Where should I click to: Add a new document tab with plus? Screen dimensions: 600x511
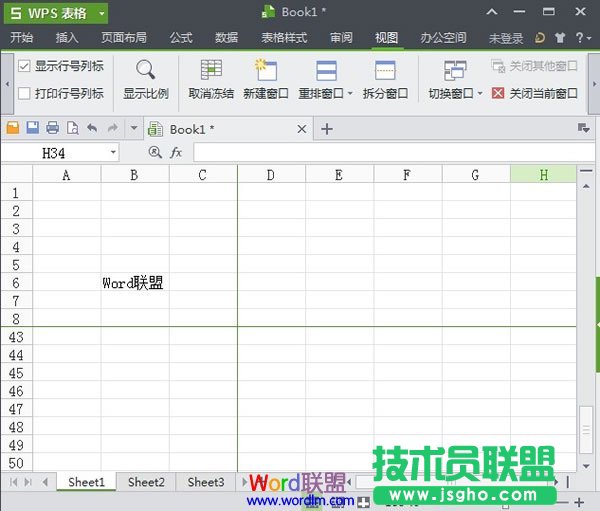tap(327, 129)
